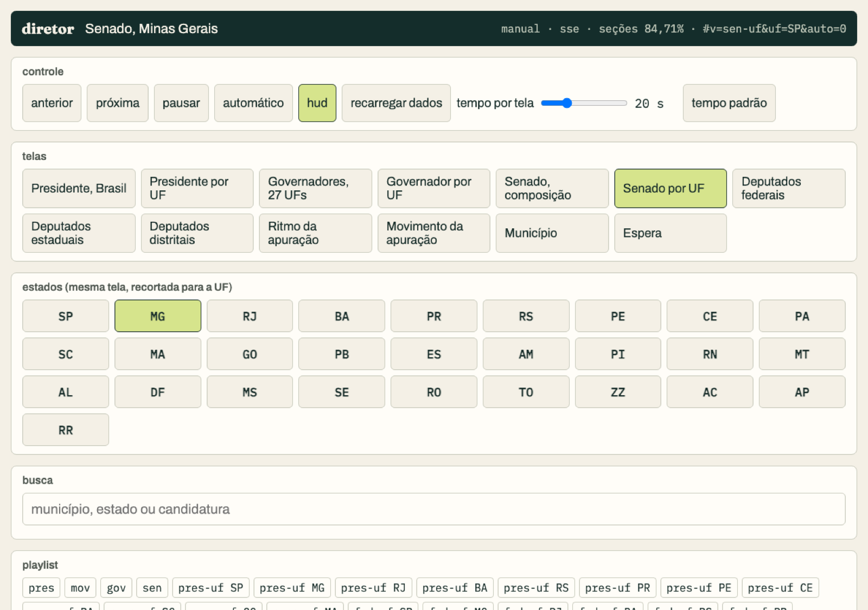Adjust the tempo por tela slider

(x=584, y=103)
